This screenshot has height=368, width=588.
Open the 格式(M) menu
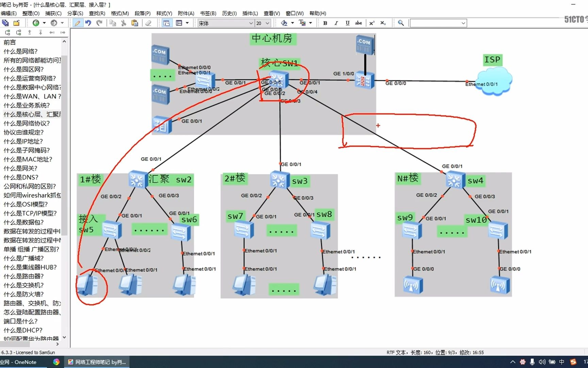[x=120, y=13]
